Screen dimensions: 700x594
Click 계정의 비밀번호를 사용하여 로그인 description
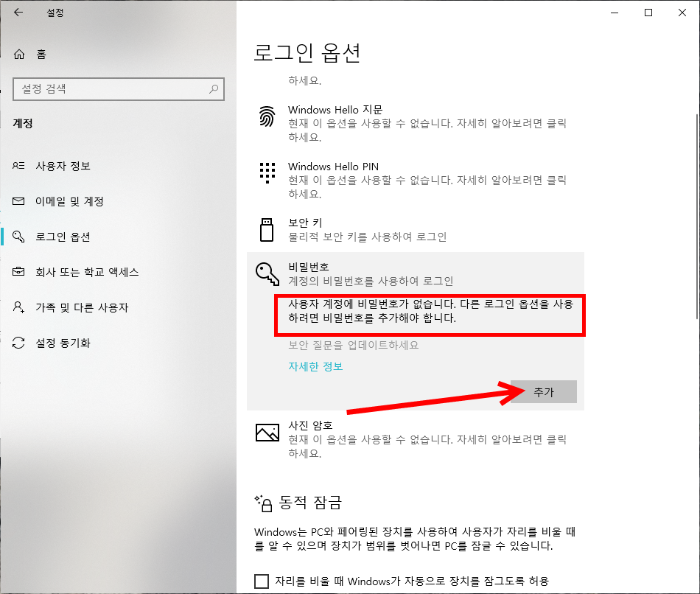(371, 281)
